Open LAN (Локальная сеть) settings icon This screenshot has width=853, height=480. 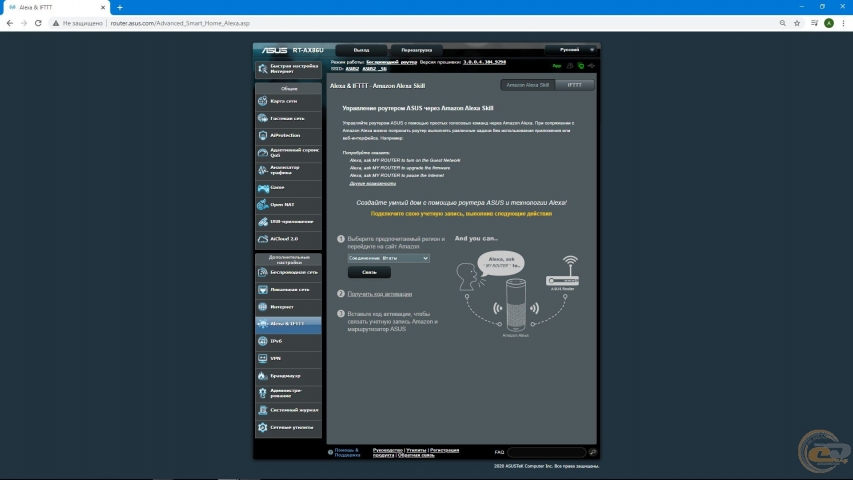pyautogui.click(x=263, y=290)
